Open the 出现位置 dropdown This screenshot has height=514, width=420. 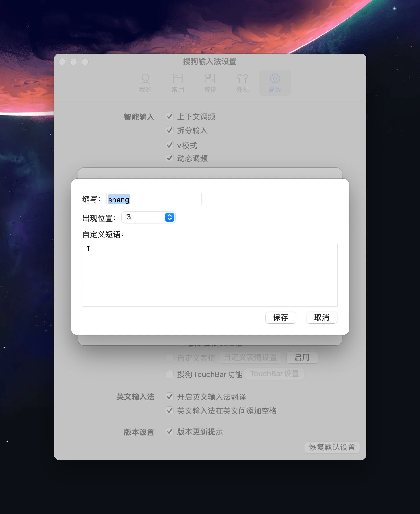click(148, 217)
